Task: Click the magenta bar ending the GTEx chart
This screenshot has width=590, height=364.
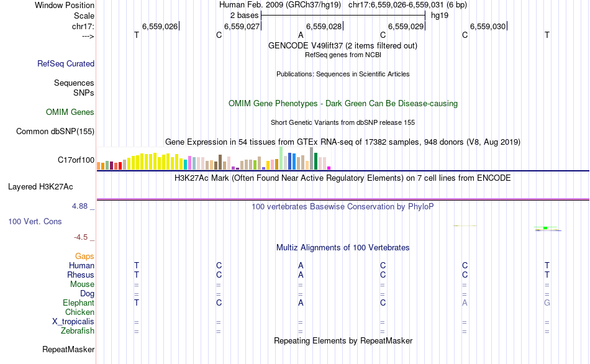Action: [x=329, y=168]
